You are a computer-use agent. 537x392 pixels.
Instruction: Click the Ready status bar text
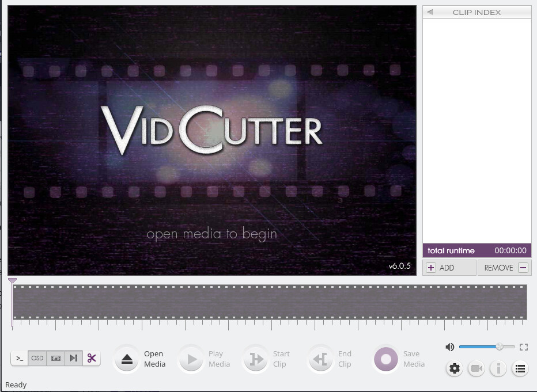16,385
